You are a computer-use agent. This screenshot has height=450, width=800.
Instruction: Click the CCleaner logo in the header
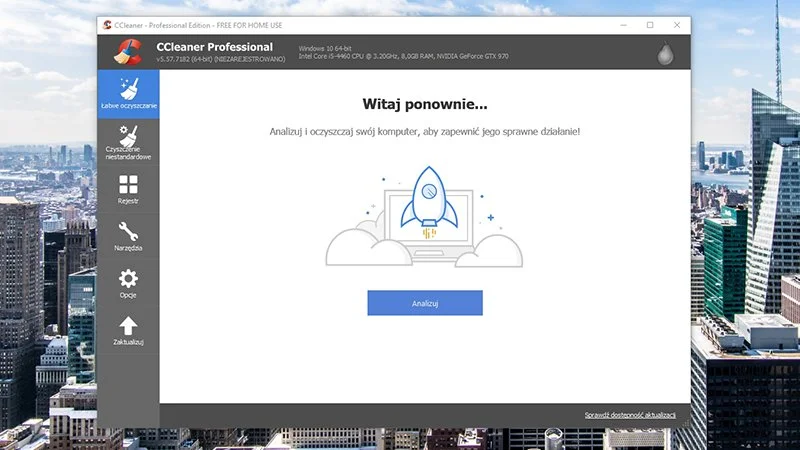tap(128, 52)
